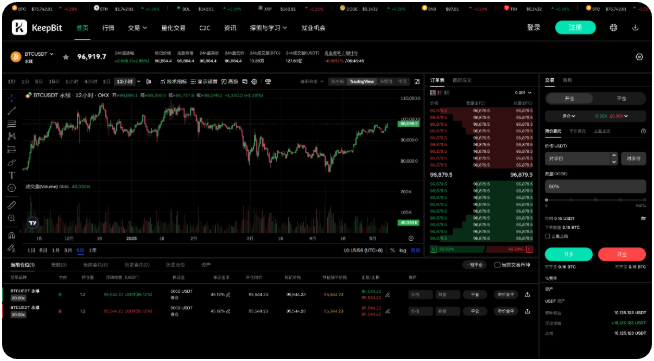Expand the BTCUSDT trading pair dropdown
The width and height of the screenshot is (654, 361).
(52, 54)
